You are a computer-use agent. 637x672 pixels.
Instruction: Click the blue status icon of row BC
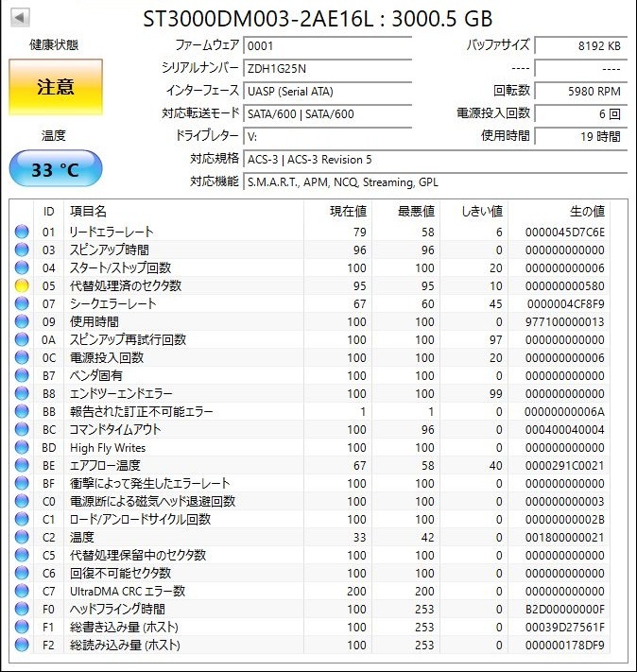pyautogui.click(x=22, y=429)
